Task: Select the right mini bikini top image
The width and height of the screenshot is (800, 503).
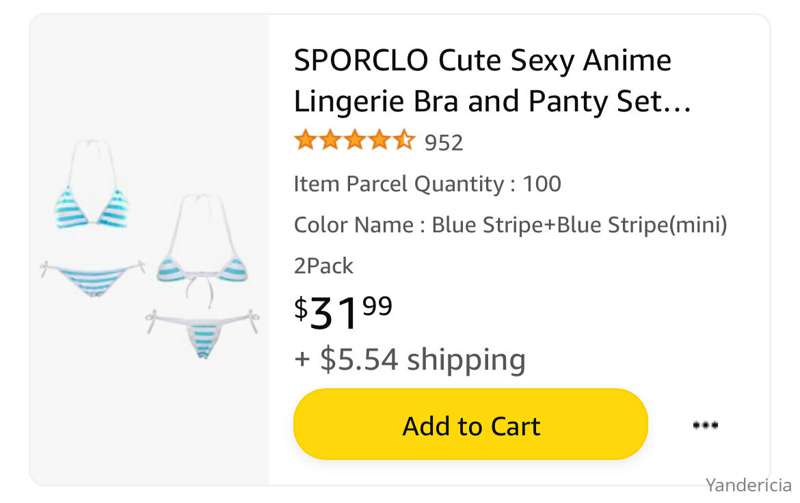Action: pos(203,250)
